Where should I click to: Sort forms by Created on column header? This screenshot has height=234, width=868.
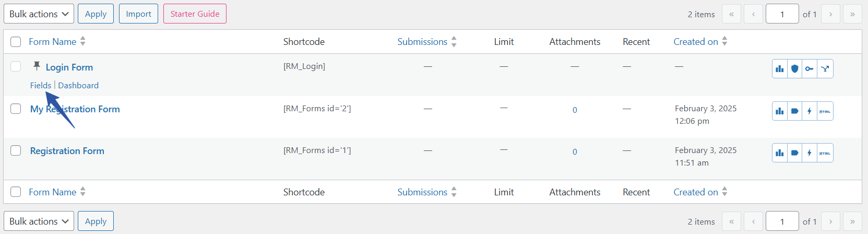click(x=696, y=42)
